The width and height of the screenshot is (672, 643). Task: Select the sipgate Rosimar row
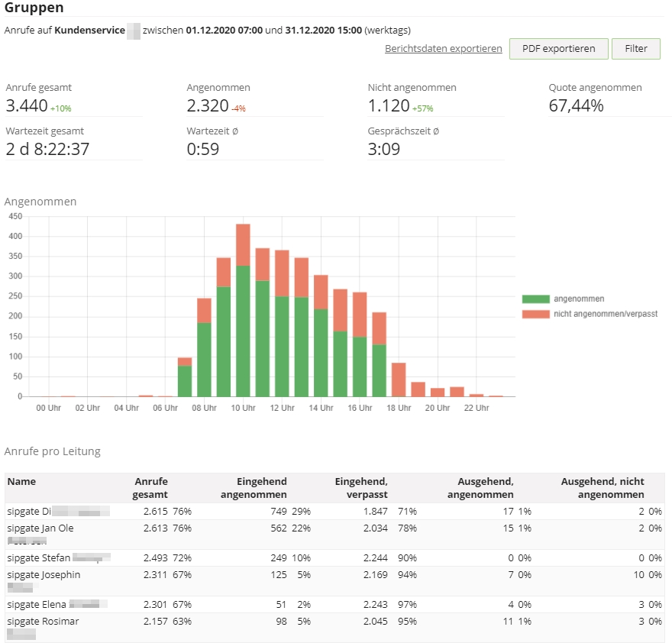43,621
